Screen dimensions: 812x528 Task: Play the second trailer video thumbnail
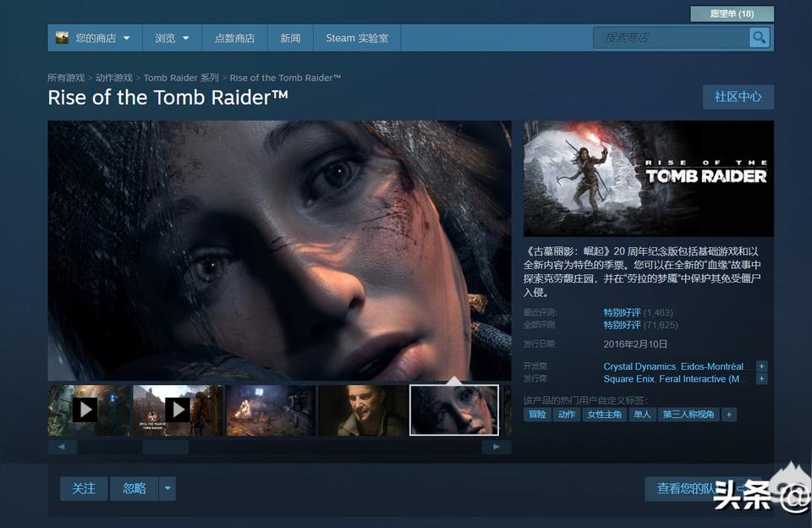coord(178,410)
